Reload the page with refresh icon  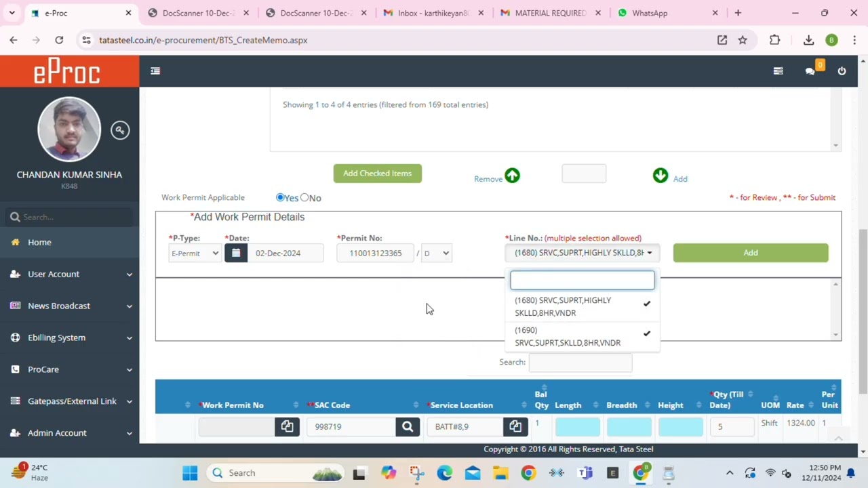point(59,40)
